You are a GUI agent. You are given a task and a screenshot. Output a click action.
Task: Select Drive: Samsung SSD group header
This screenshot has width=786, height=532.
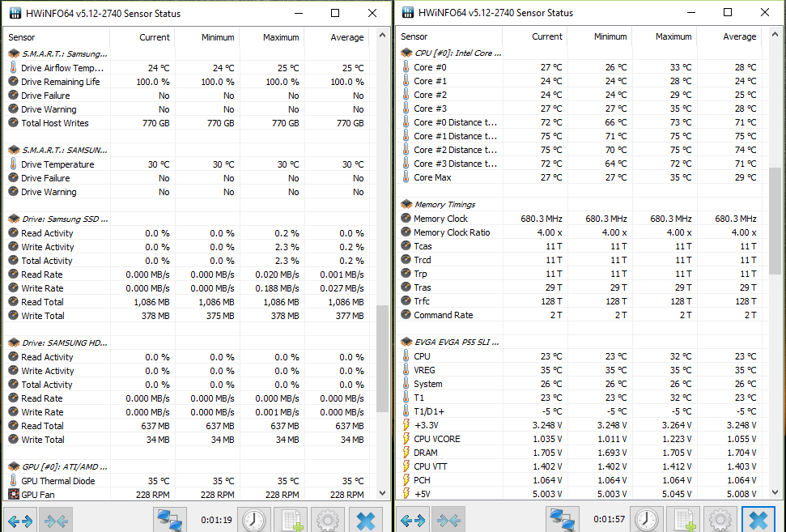tap(65, 219)
